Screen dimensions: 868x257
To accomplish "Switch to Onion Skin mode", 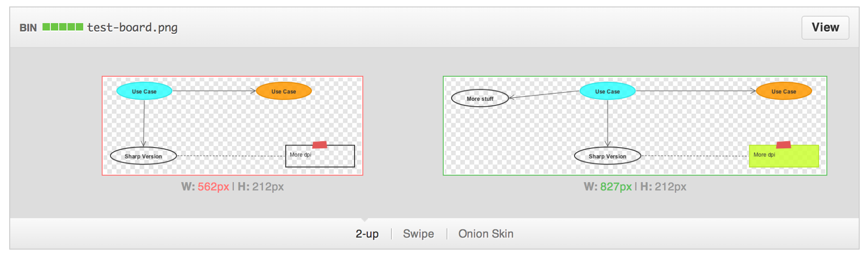I will (486, 234).
